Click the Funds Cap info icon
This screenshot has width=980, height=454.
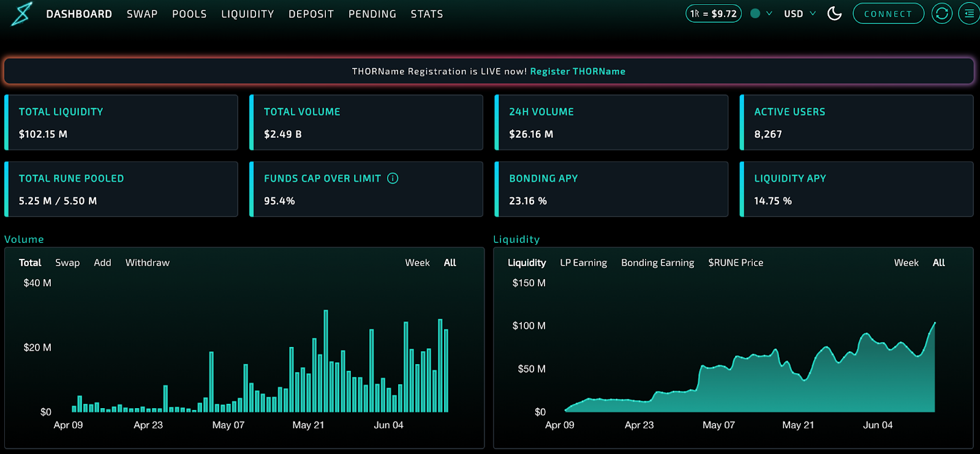(393, 178)
